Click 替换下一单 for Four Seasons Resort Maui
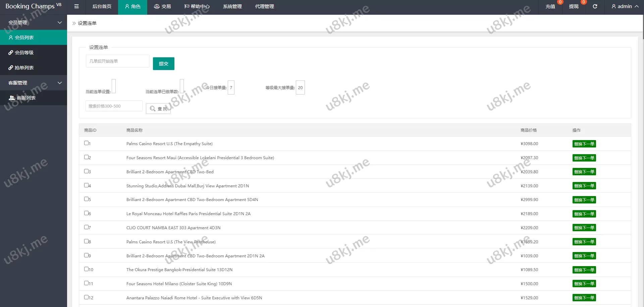 click(584, 158)
